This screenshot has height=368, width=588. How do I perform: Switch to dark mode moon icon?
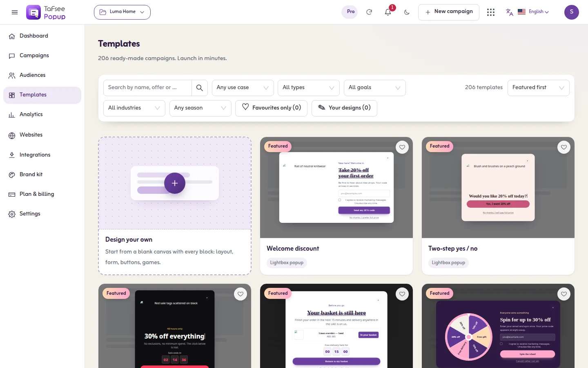click(407, 12)
